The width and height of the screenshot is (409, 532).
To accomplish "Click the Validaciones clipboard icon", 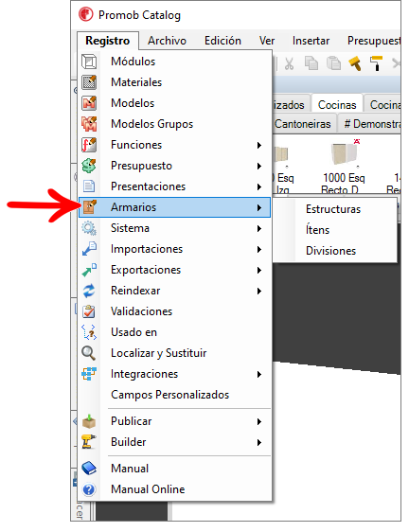I will [x=89, y=311].
